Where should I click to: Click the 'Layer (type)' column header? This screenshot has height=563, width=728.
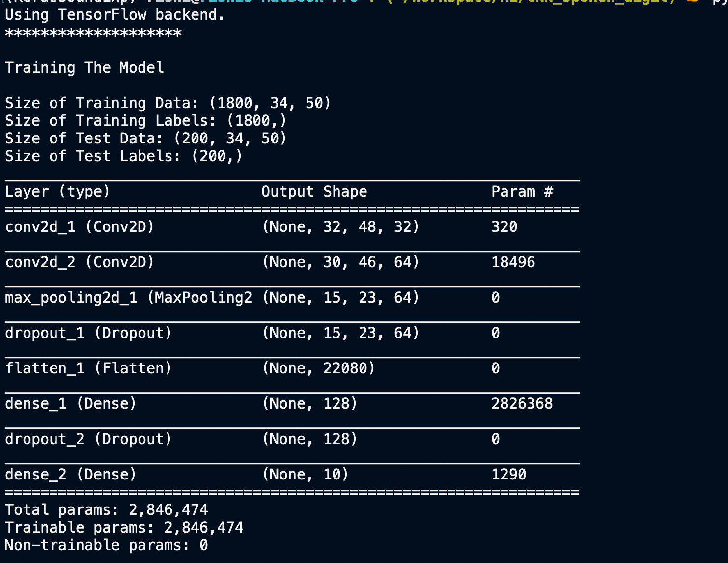(57, 192)
